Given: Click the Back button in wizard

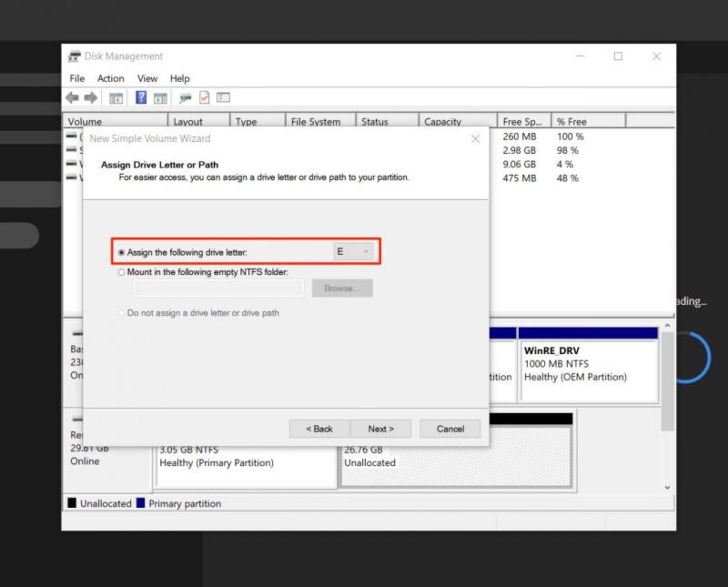Looking at the screenshot, I should [319, 429].
